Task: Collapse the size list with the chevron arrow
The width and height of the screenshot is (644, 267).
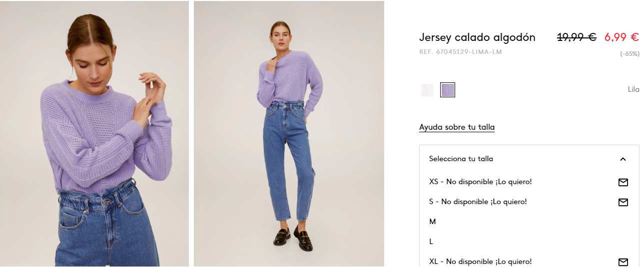Action: coord(623,159)
